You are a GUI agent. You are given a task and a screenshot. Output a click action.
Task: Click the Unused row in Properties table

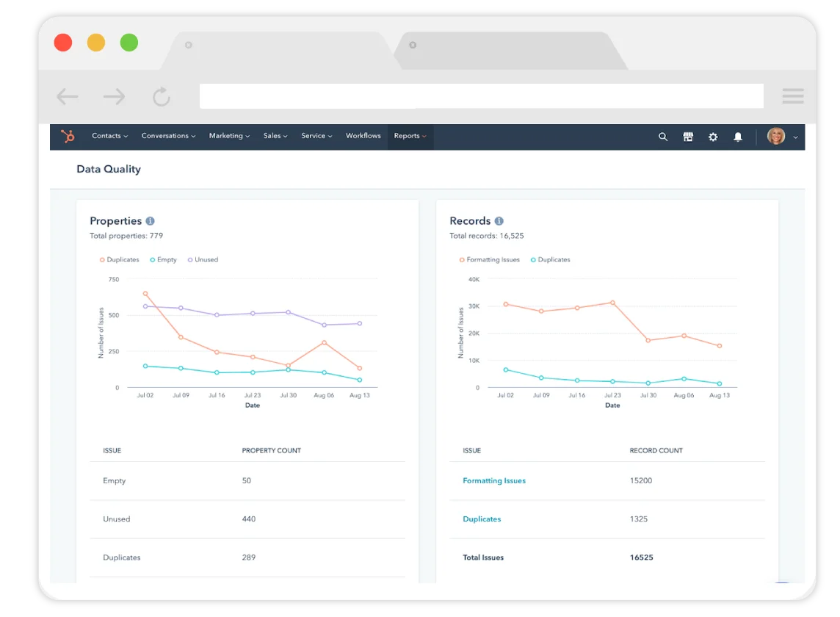coord(247,519)
